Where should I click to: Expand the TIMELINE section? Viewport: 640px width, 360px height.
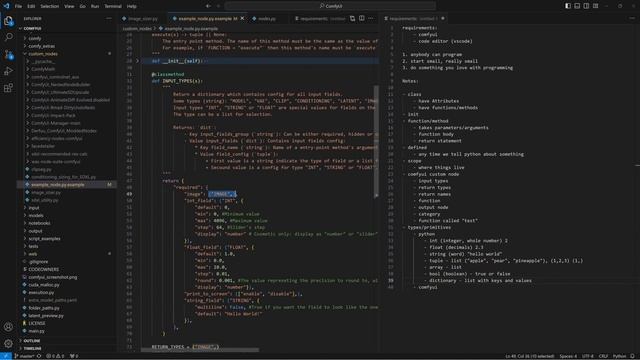pyautogui.click(x=33, y=349)
